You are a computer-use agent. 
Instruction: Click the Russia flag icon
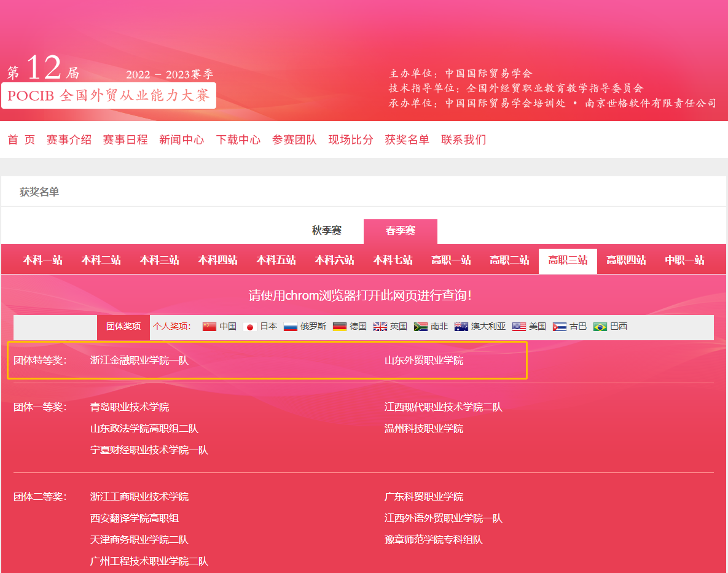pyautogui.click(x=291, y=327)
